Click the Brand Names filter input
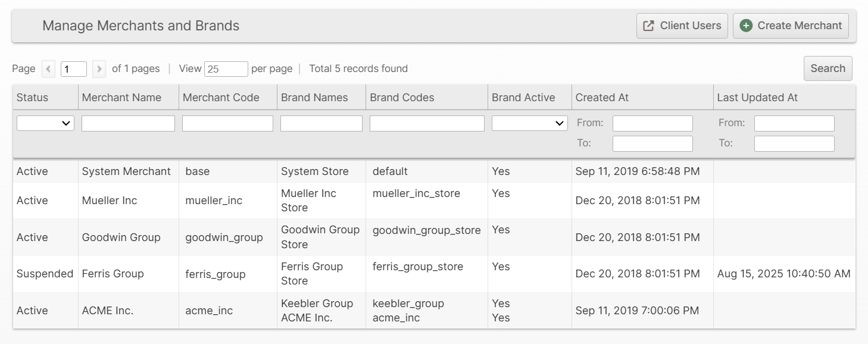Image resolution: width=868 pixels, height=344 pixels. click(321, 123)
